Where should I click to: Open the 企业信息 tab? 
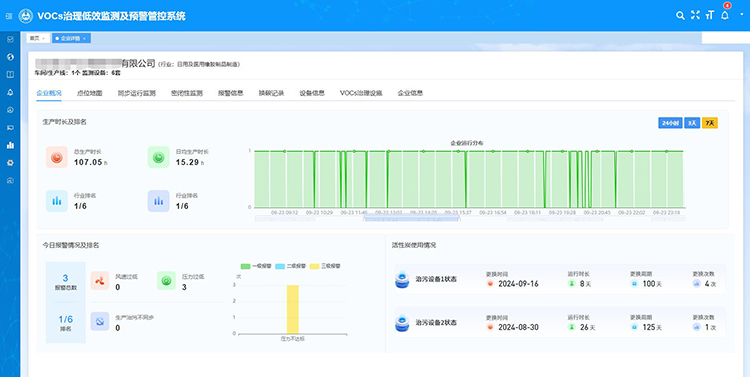point(410,93)
